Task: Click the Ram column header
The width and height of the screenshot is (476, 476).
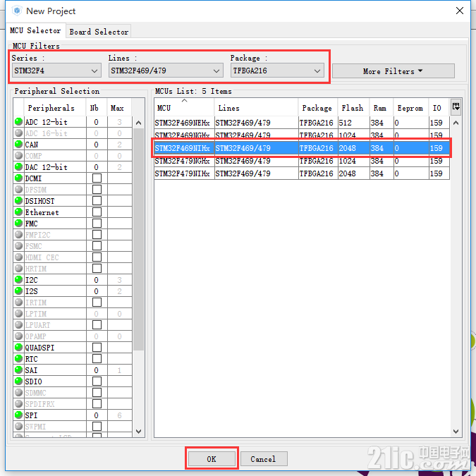Action: (x=381, y=107)
